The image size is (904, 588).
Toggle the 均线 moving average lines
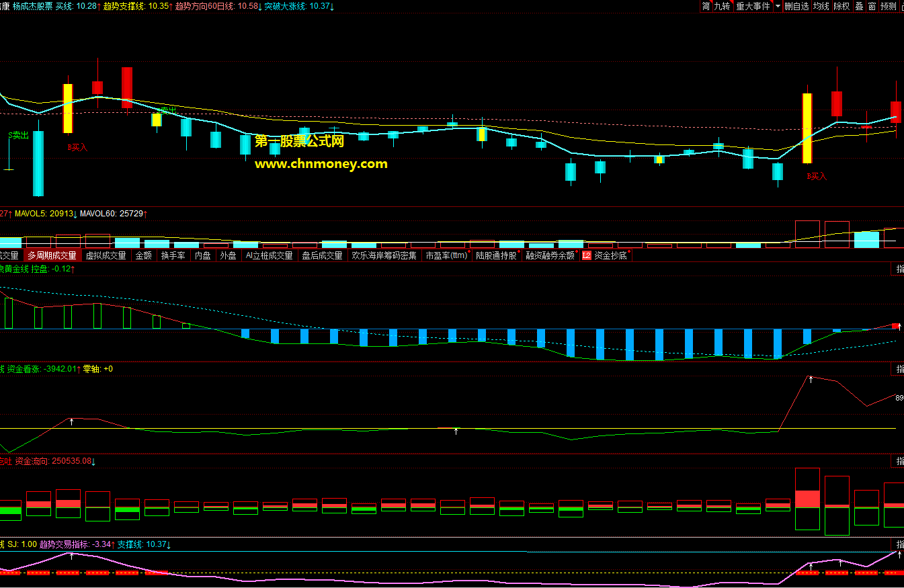pos(821,6)
